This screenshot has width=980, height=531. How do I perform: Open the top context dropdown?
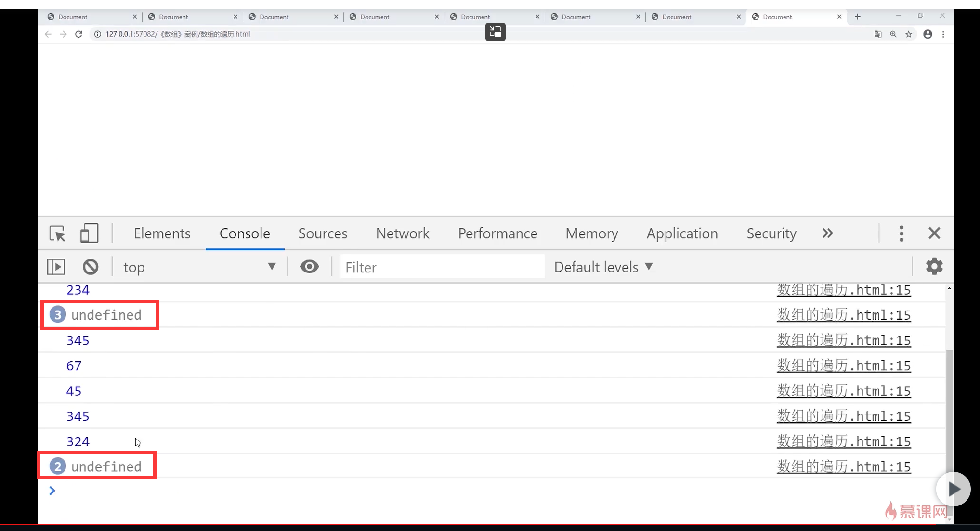(x=200, y=267)
